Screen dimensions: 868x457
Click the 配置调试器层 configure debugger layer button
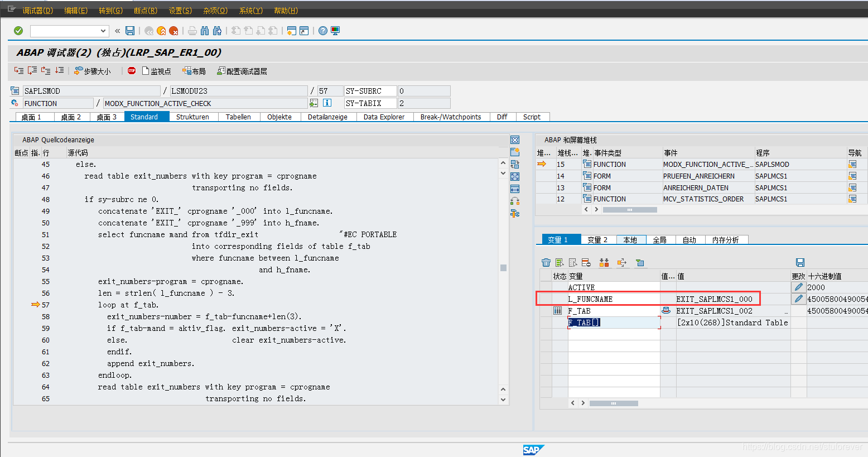point(242,71)
